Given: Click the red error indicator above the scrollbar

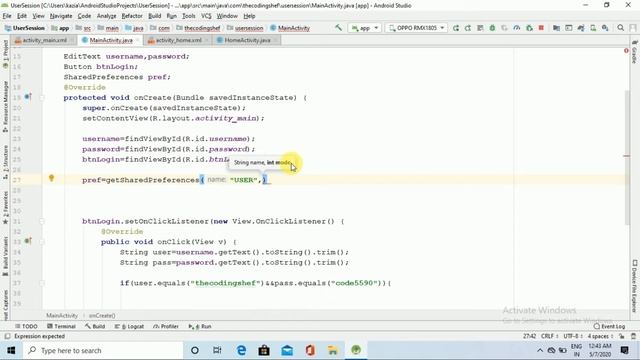Looking at the screenshot, I should pyautogui.click(x=626, y=51).
